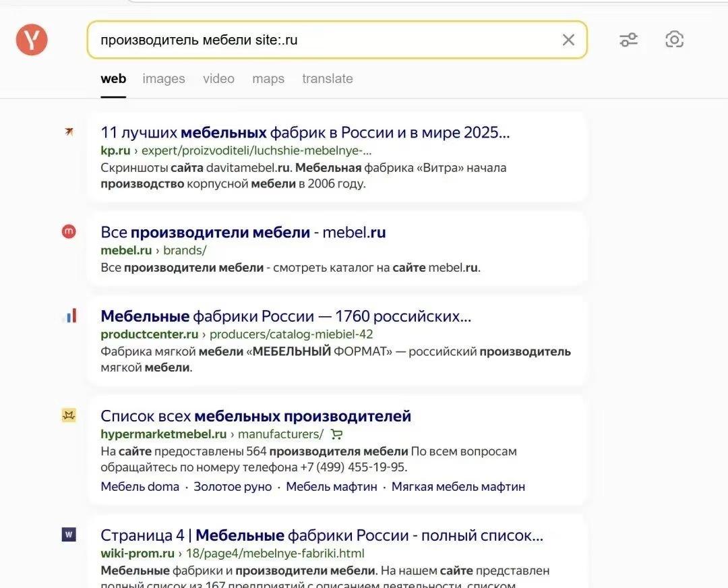The height and width of the screenshot is (588, 728).
Task: Click the shopping cart icon next to manufacturers/
Action: (x=336, y=434)
